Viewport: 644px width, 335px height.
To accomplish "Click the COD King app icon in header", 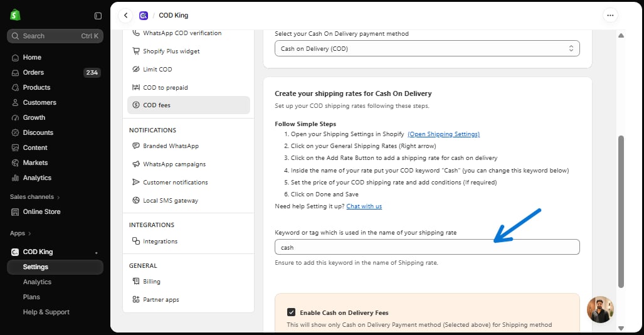I will [x=144, y=16].
